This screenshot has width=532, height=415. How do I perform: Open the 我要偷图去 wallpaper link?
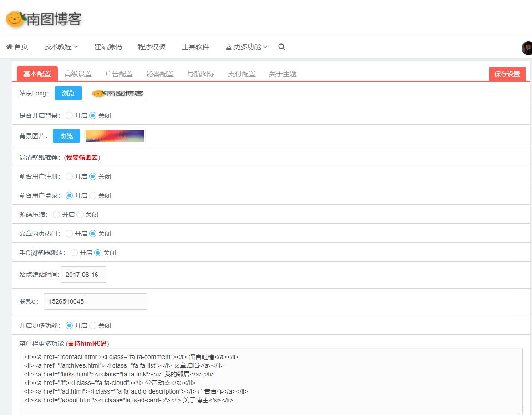[x=82, y=157]
